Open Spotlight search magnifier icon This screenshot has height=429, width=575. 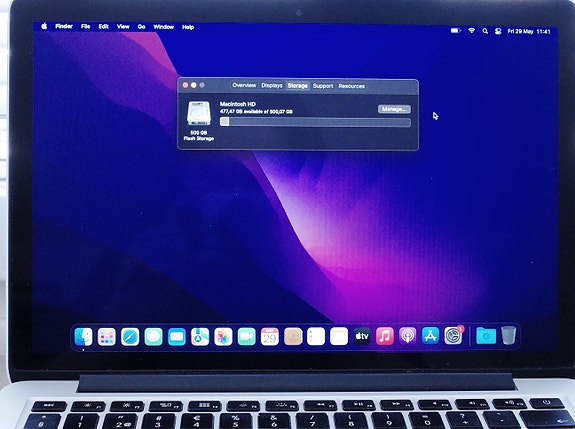coord(485,31)
